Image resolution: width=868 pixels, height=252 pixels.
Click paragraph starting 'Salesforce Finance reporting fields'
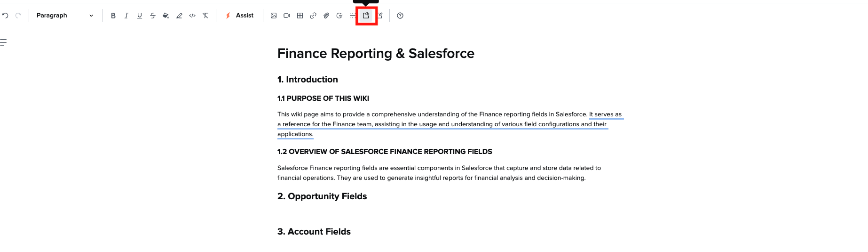439,173
